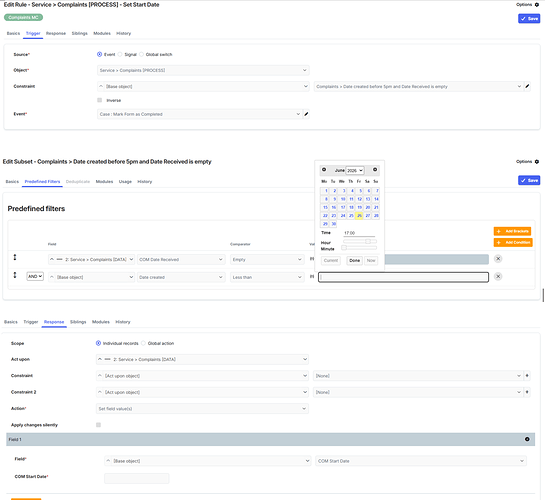Remove the COM Date Received filter row
Viewport: 545px width, 500px height.
[x=498, y=259]
